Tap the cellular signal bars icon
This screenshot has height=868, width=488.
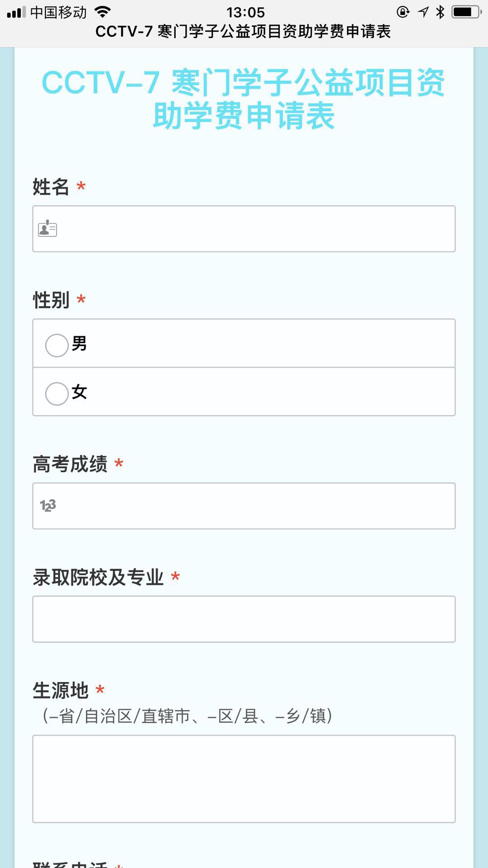[x=16, y=12]
